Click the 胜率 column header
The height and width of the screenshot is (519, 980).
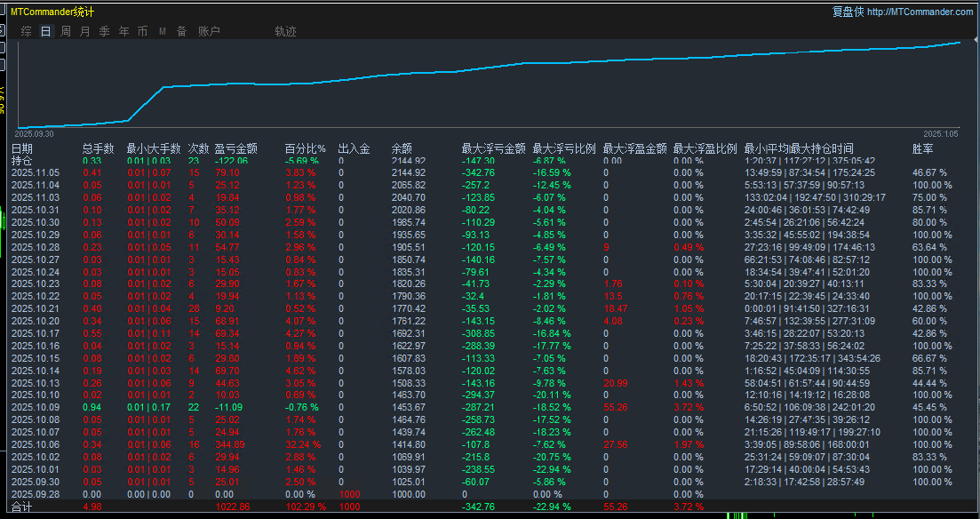click(923, 148)
